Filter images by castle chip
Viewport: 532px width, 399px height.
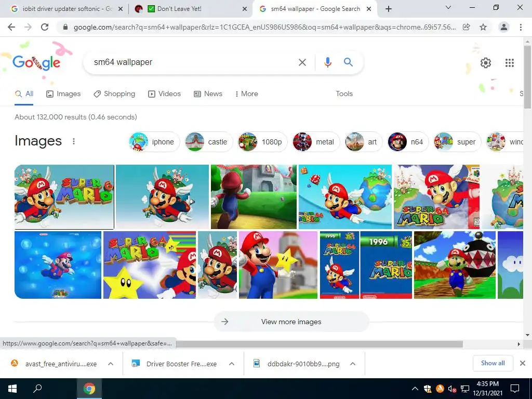point(209,142)
